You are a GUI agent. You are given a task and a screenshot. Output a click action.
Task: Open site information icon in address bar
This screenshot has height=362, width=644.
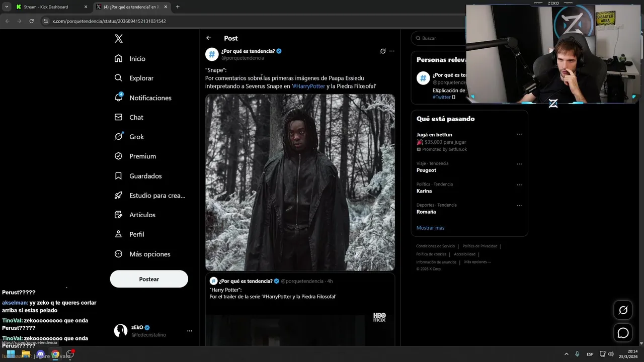(46, 21)
